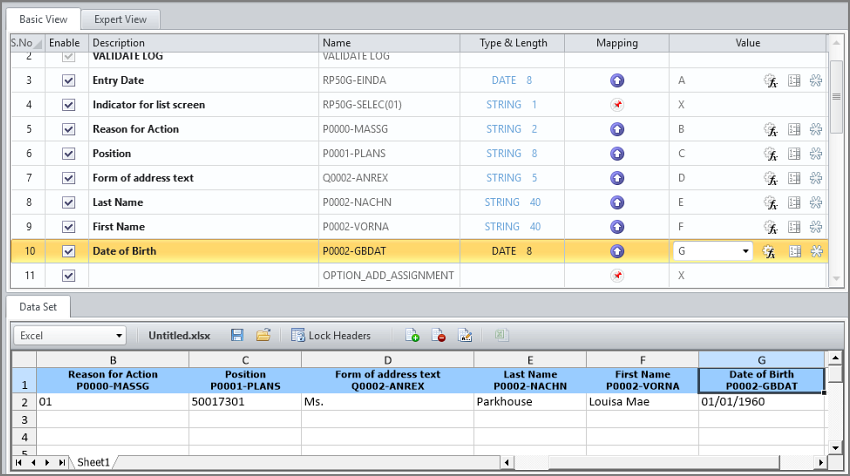The width and height of the screenshot is (850, 476).
Task: Click the mapping arrow icon for Date of Birth
Action: (617, 251)
